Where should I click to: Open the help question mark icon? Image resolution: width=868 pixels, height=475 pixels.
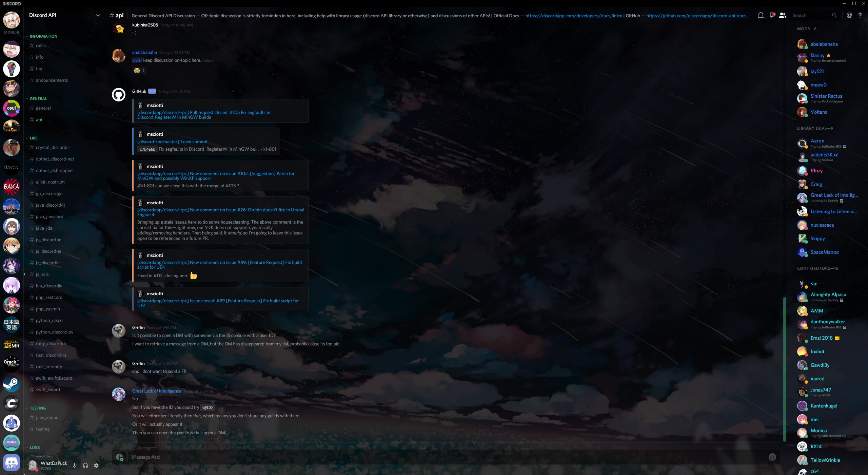click(860, 15)
